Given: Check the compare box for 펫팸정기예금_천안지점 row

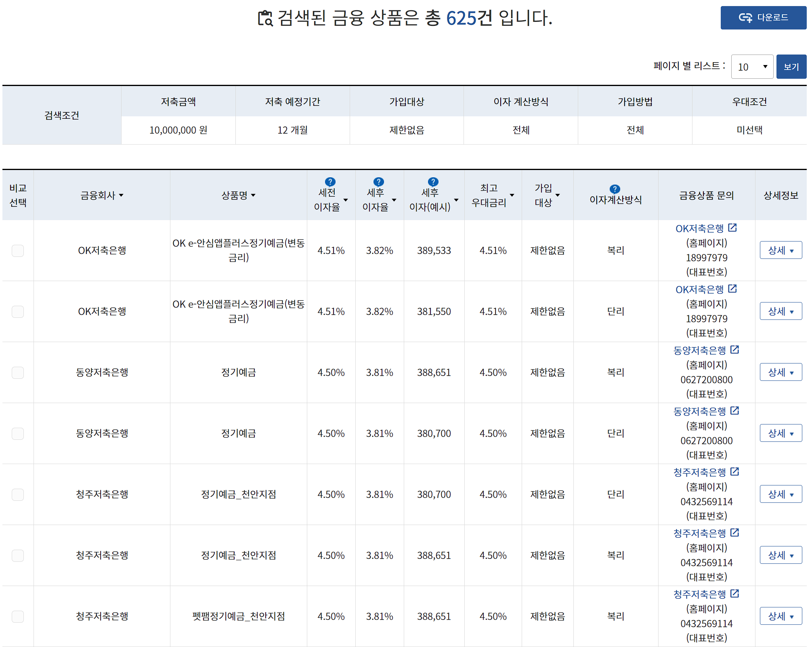Looking at the screenshot, I should [x=18, y=616].
